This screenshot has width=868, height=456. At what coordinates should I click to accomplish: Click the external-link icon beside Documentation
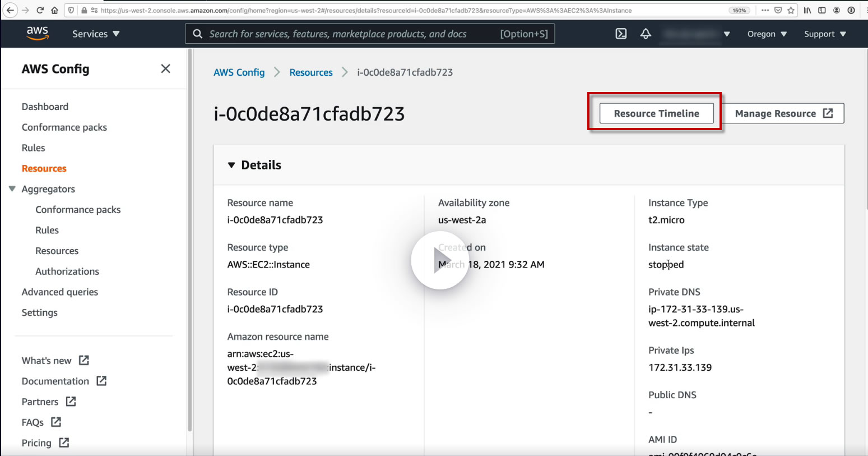pos(101,381)
